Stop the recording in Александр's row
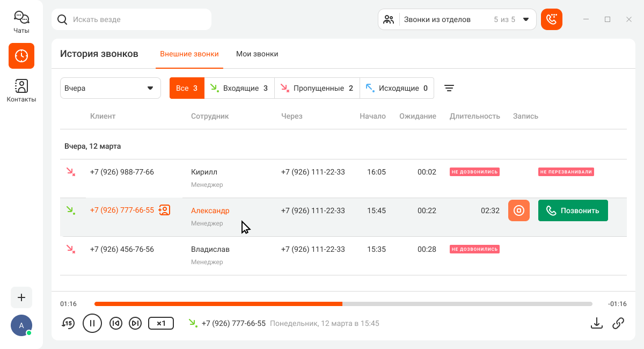644x349 pixels. point(518,210)
